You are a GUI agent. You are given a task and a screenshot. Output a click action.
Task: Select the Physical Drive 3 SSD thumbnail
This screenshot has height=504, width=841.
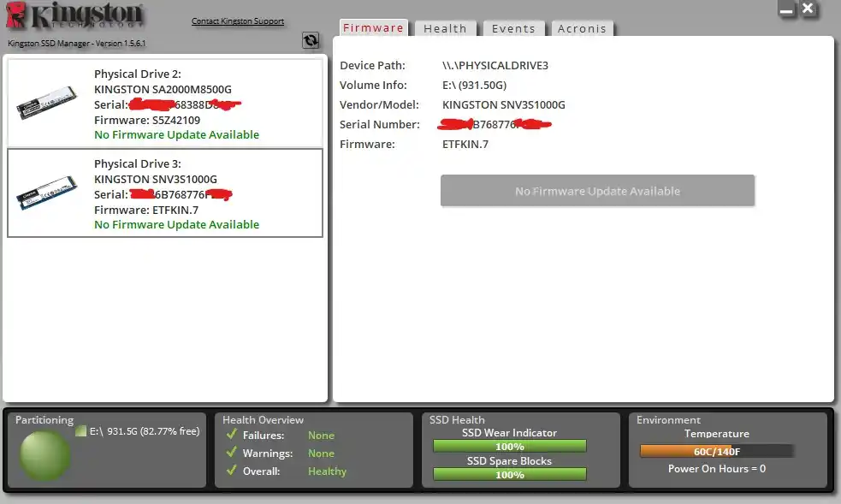pos(47,192)
